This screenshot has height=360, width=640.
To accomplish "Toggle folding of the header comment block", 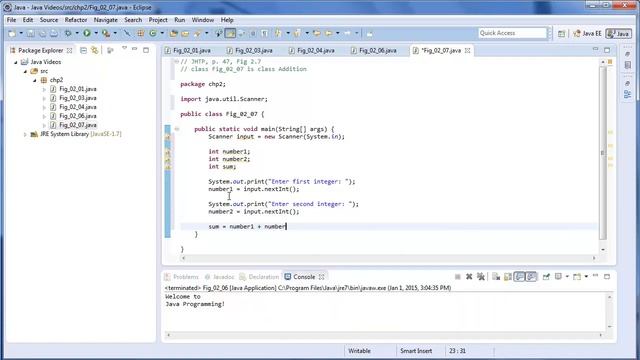I will tap(177, 62).
